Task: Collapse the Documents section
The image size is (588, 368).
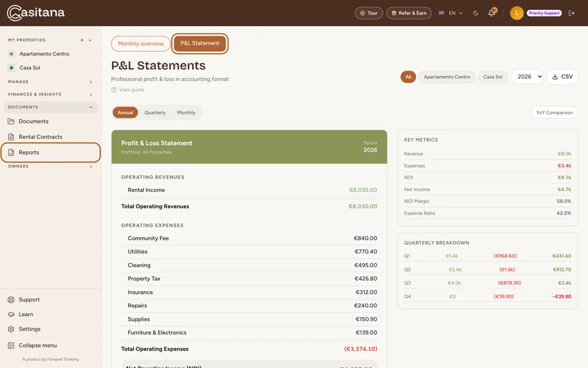Action: (x=50, y=107)
